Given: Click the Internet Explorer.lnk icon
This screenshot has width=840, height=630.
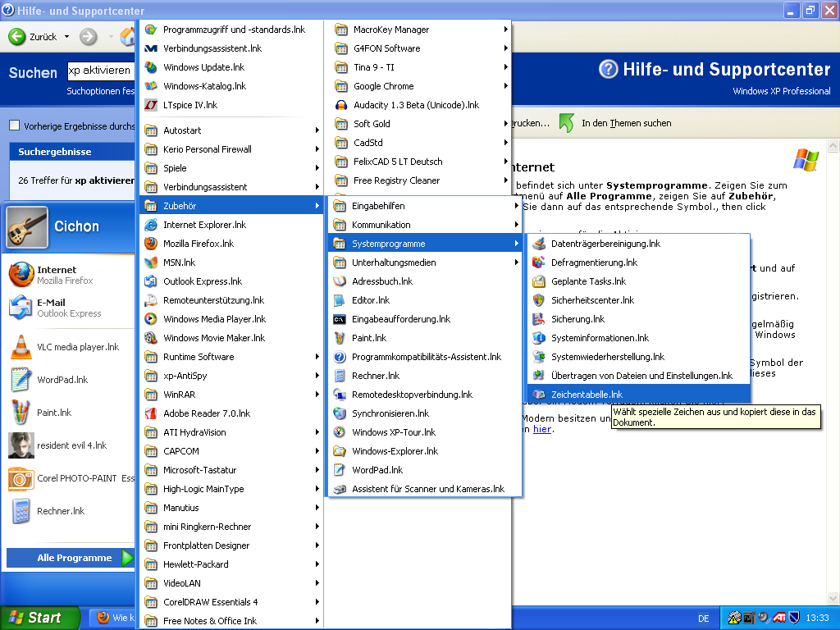Looking at the screenshot, I should click(151, 225).
